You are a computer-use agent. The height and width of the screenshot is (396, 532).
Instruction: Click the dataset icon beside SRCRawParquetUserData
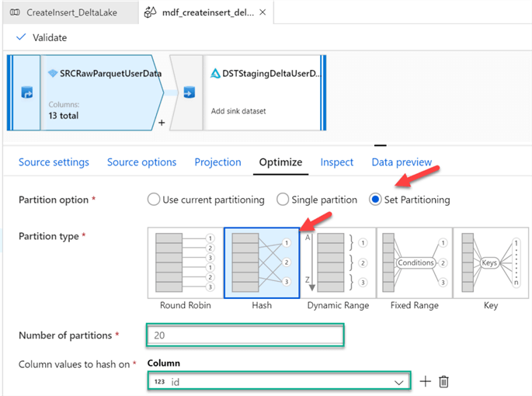point(53,73)
